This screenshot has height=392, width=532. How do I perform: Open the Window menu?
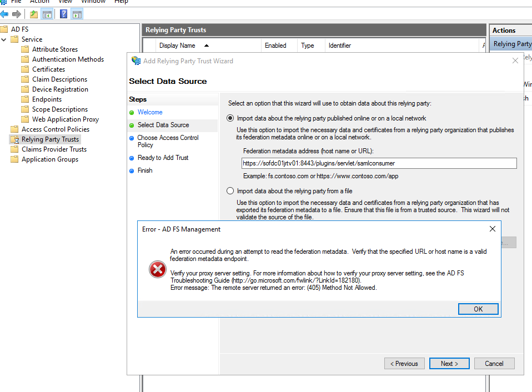[x=93, y=2]
